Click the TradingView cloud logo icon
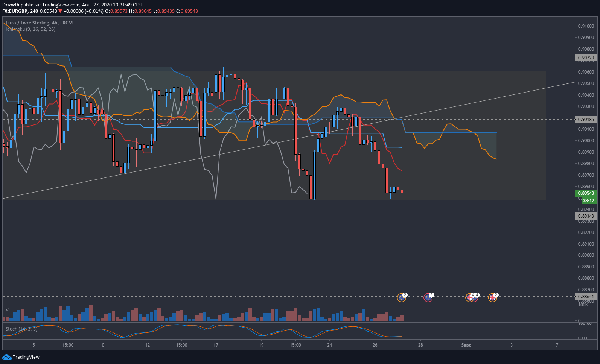600x364 pixels. 7,357
